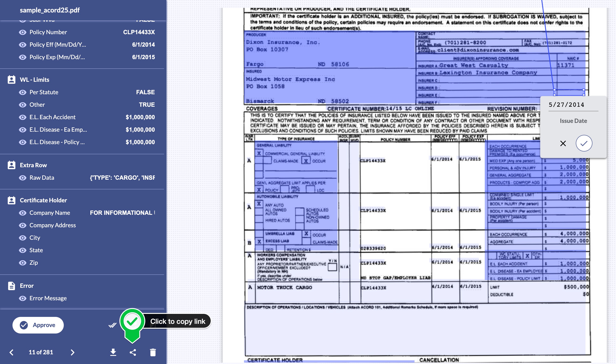This screenshot has width=616, height=364.
Task: Click Bismarck city text on document
Action: point(260,101)
